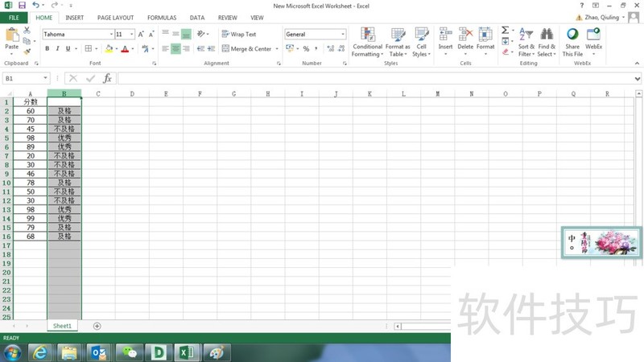
Task: Open Font Color dropdown arrow
Action: (133, 49)
